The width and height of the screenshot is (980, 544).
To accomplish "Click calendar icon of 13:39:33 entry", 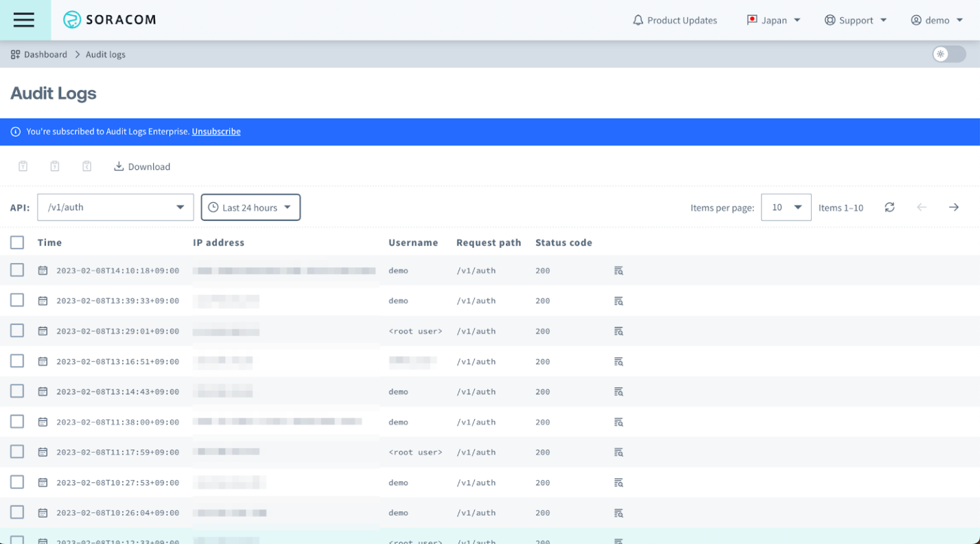I will pos(43,301).
